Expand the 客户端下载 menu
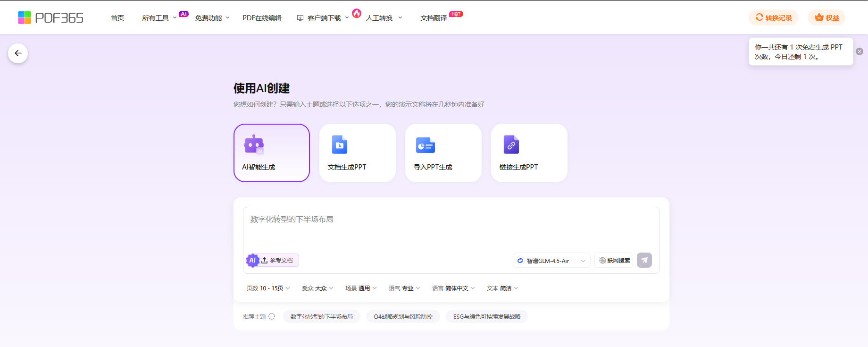Viewport: 868px width, 347px height. coord(323,18)
